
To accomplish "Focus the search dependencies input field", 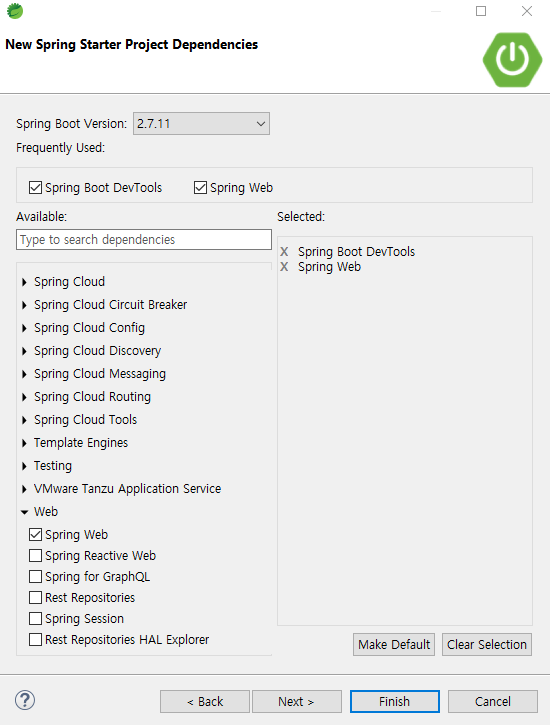I will [x=144, y=240].
